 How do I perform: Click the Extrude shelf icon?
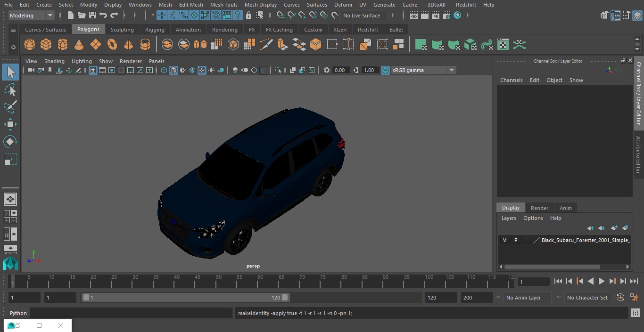pos(282,45)
